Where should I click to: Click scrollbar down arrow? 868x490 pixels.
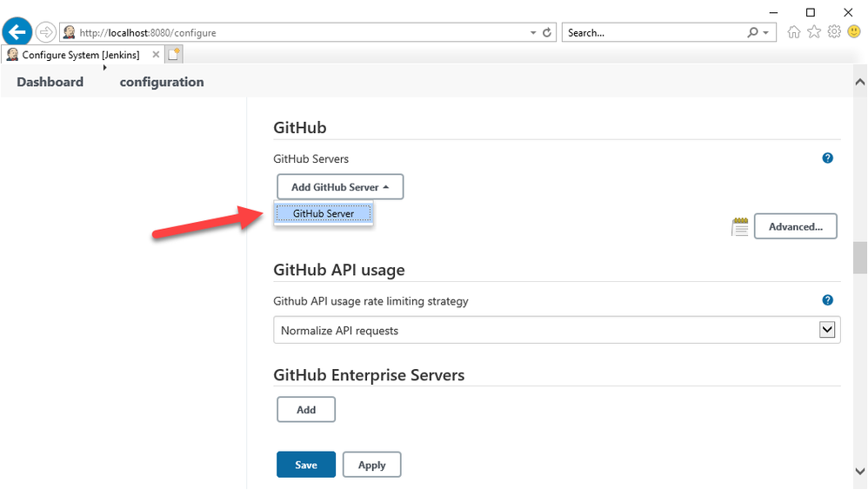point(859,472)
